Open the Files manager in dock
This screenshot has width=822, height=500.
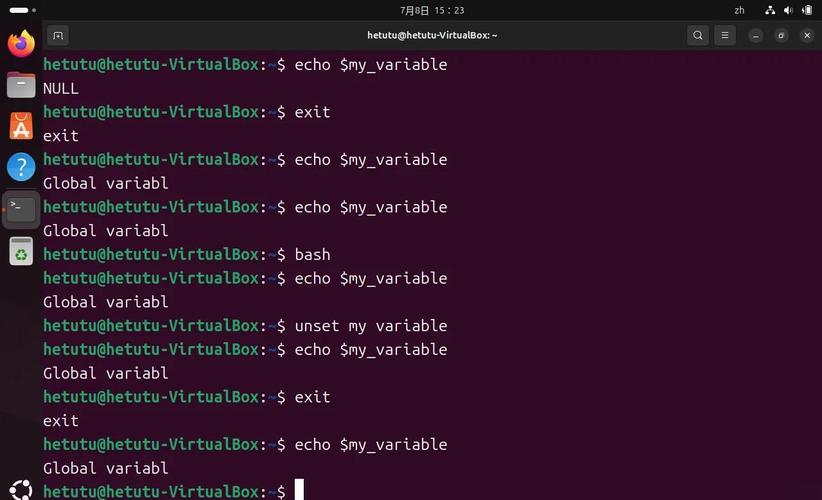point(21,85)
